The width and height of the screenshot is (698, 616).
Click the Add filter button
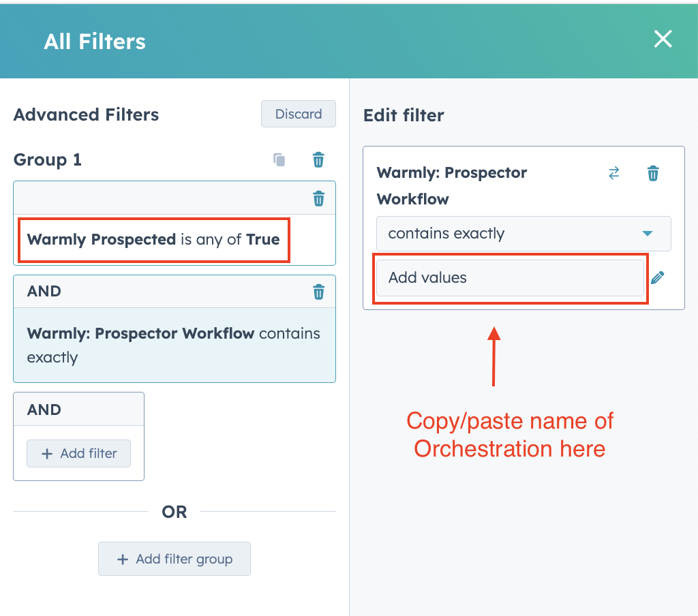click(78, 453)
